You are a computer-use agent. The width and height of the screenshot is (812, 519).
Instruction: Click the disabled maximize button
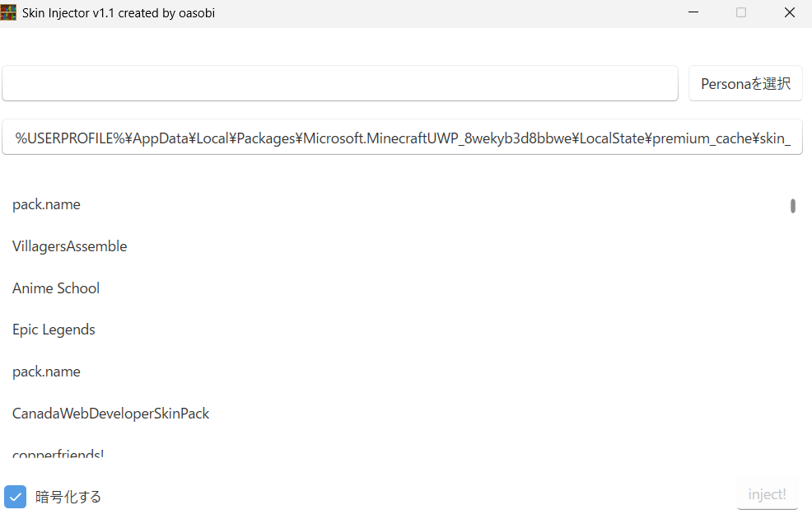pyautogui.click(x=741, y=12)
